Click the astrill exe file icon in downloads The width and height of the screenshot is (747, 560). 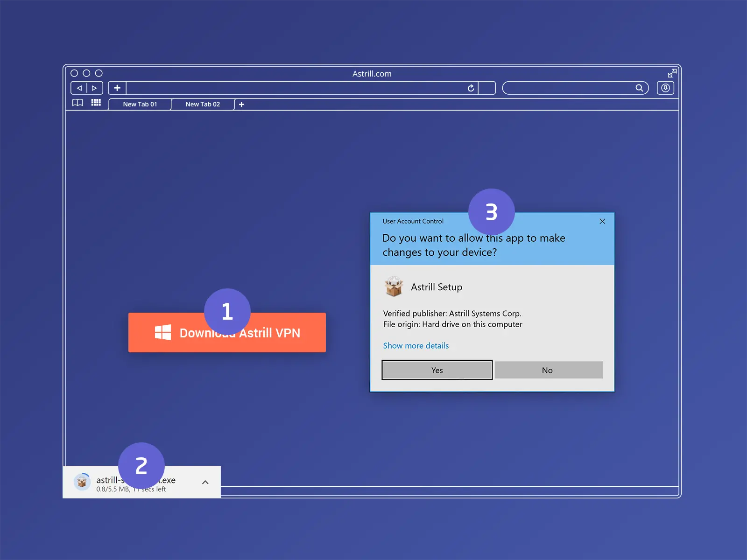(82, 482)
